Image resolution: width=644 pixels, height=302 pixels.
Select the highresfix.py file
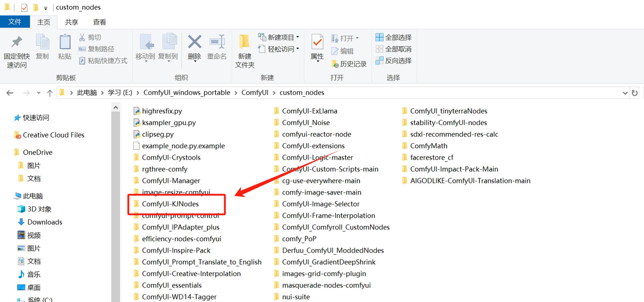tap(158, 111)
